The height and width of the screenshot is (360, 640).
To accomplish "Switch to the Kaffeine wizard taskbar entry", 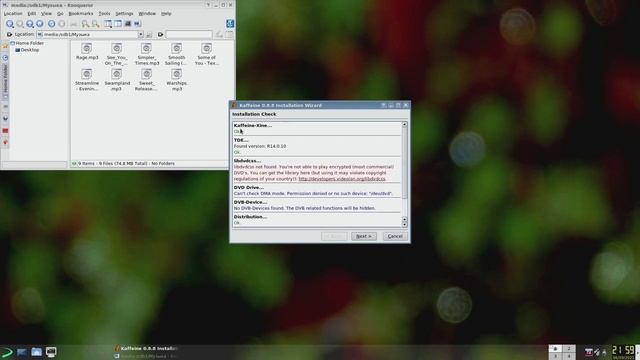I will pos(146,348).
